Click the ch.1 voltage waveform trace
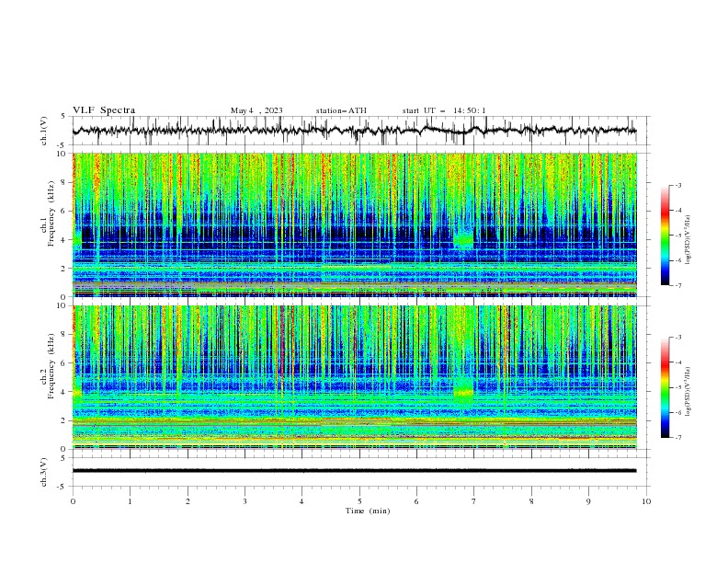This screenshot has height=563, width=728. [354, 131]
